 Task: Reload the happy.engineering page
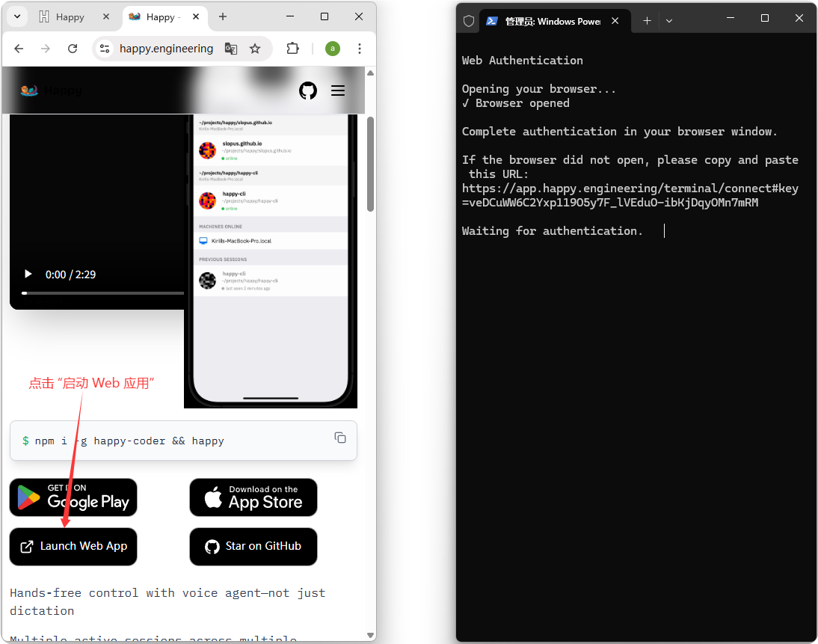73,49
